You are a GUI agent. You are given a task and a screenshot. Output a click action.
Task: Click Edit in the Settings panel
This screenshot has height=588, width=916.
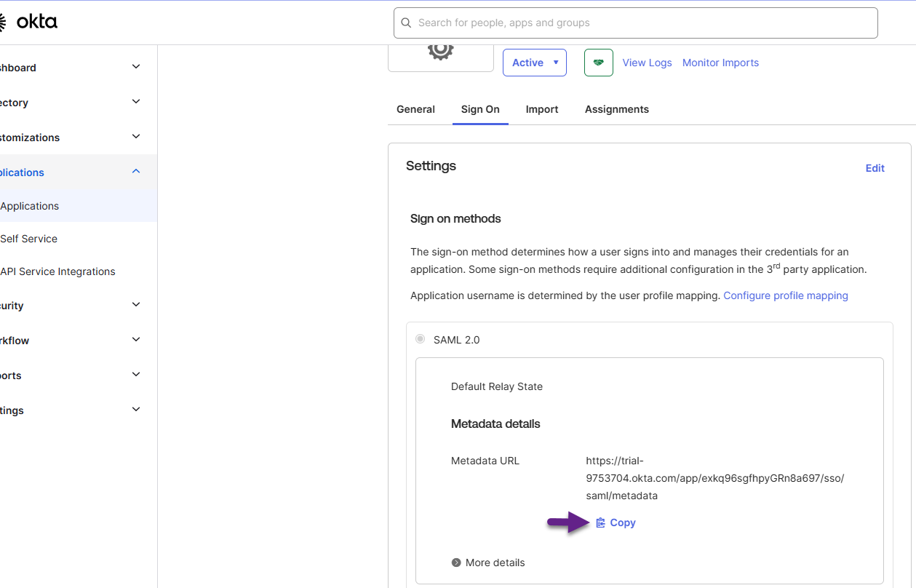[x=875, y=168]
